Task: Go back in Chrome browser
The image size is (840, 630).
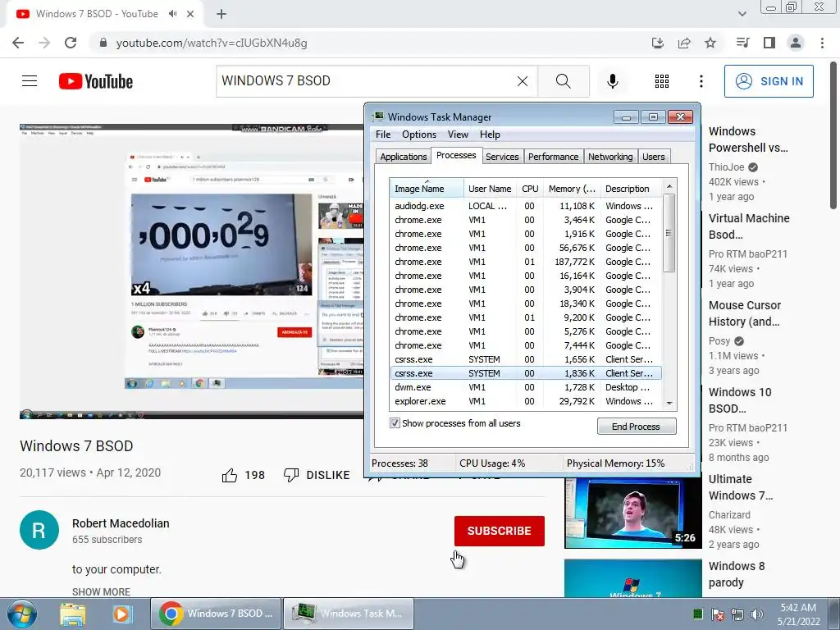Action: coord(18,43)
